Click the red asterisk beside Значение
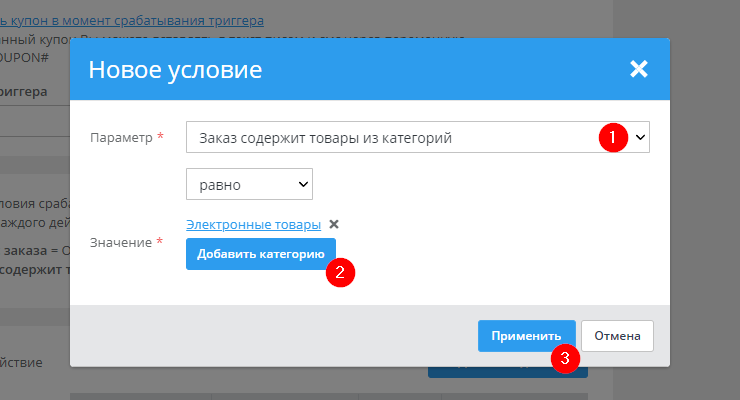Screen dimensions: 740x400 point(160,242)
